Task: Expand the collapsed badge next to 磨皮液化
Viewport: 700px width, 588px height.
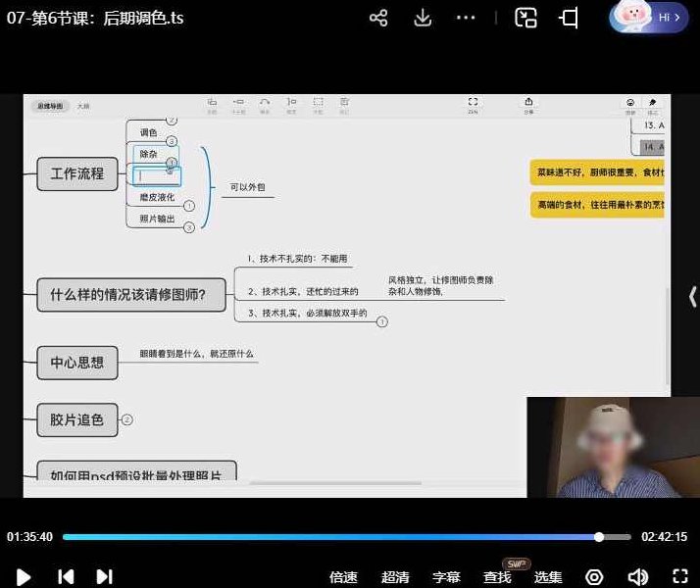Action: point(189,206)
